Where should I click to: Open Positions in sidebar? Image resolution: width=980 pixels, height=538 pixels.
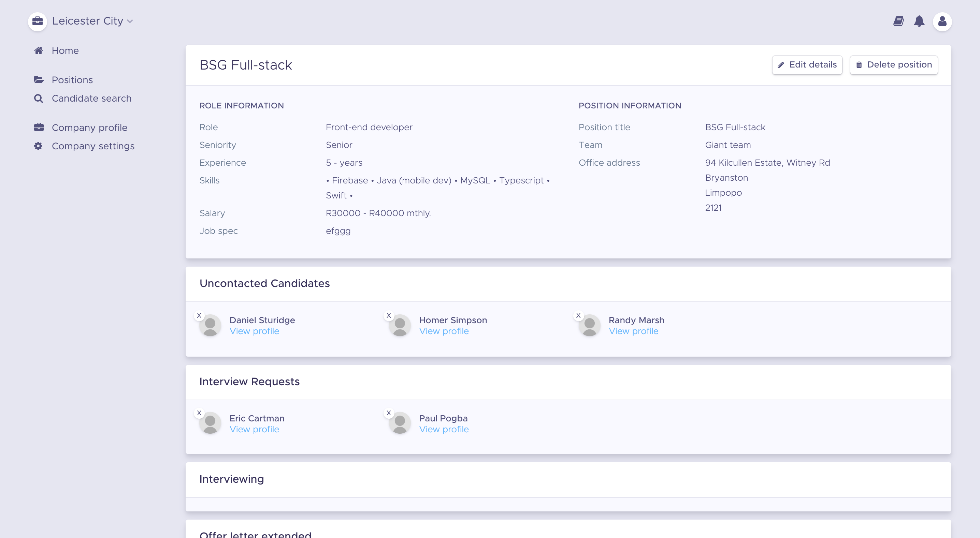pos(72,80)
